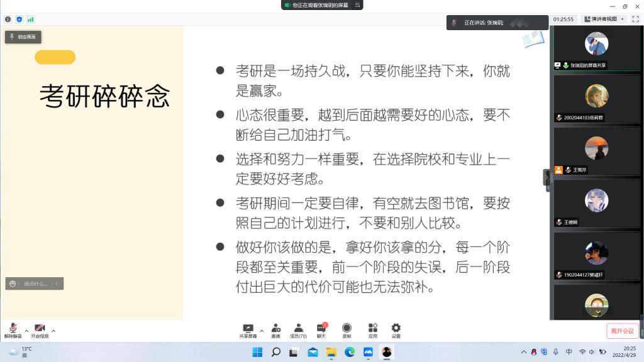Start recording with the 录制 icon
644x362 pixels.
pyautogui.click(x=347, y=331)
